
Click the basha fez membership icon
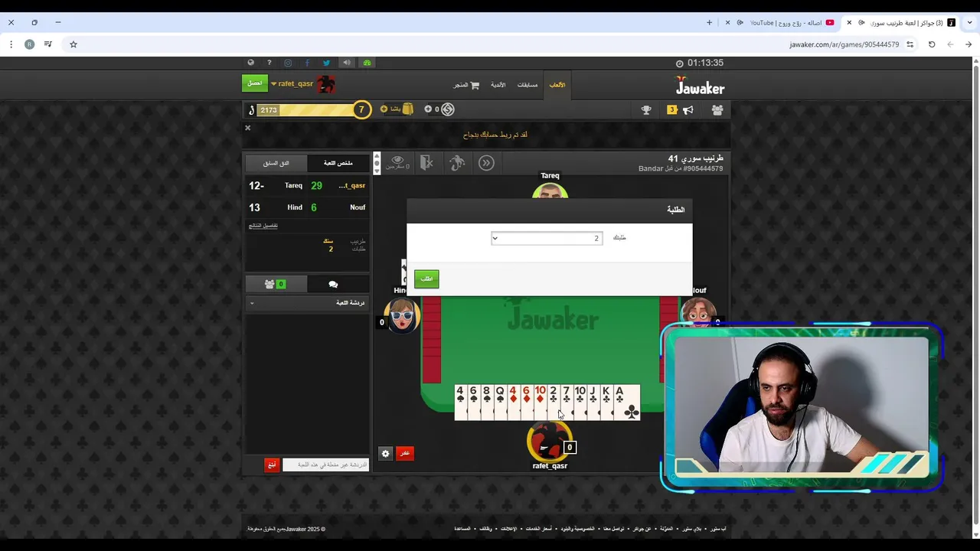point(408,109)
